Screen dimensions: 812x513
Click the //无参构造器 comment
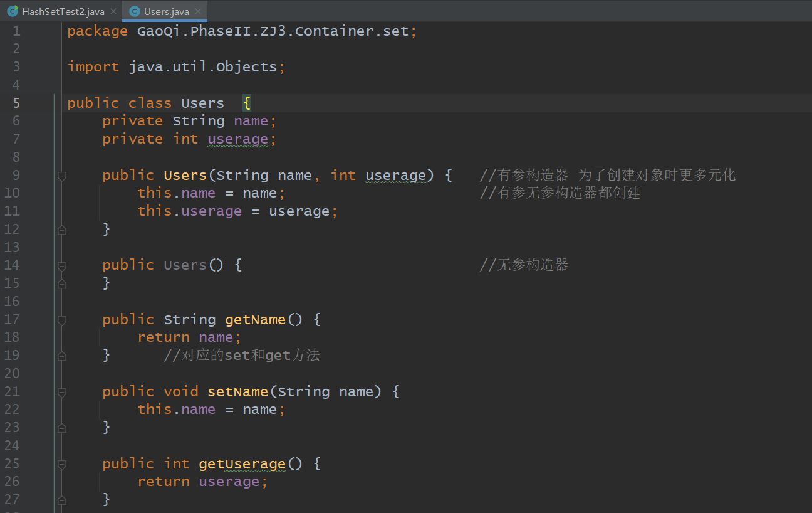[524, 265]
